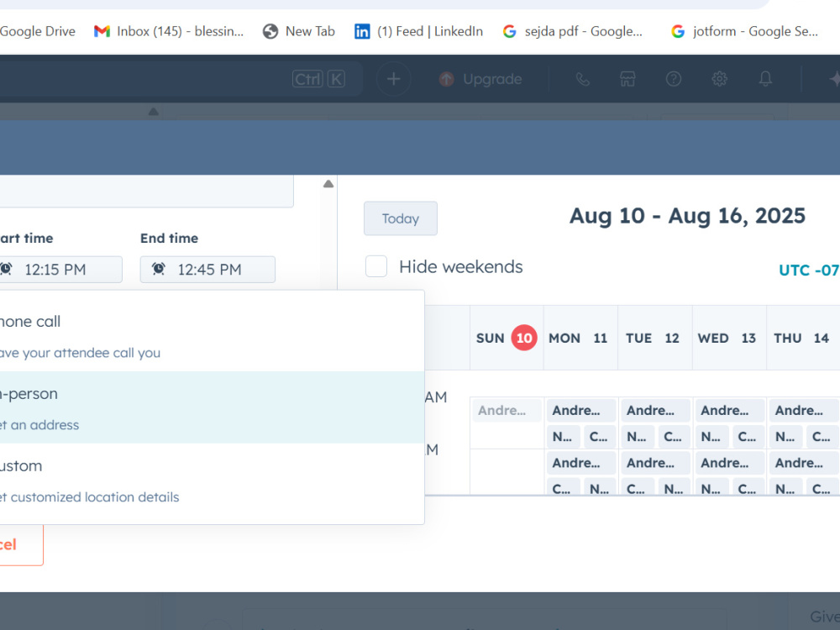840x630 pixels.
Task: Select the WED 13 day header
Action: (730, 338)
